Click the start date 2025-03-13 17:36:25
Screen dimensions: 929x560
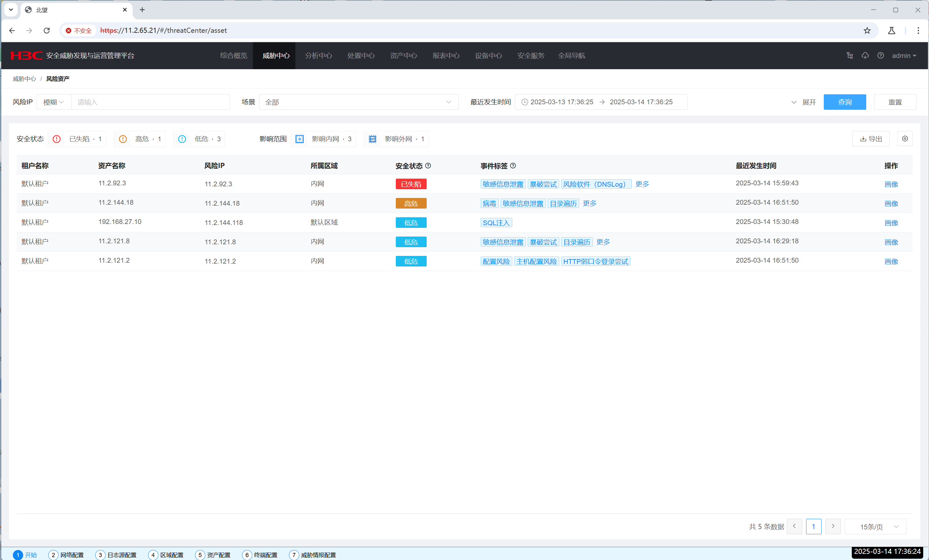point(562,102)
